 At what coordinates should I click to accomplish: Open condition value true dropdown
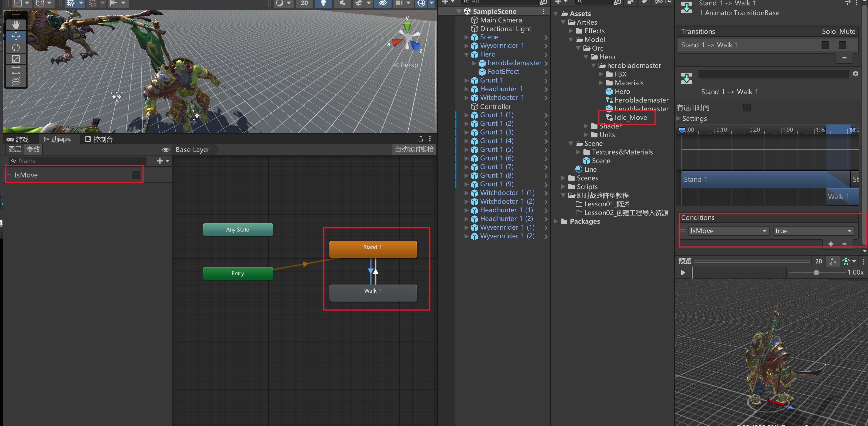(813, 231)
